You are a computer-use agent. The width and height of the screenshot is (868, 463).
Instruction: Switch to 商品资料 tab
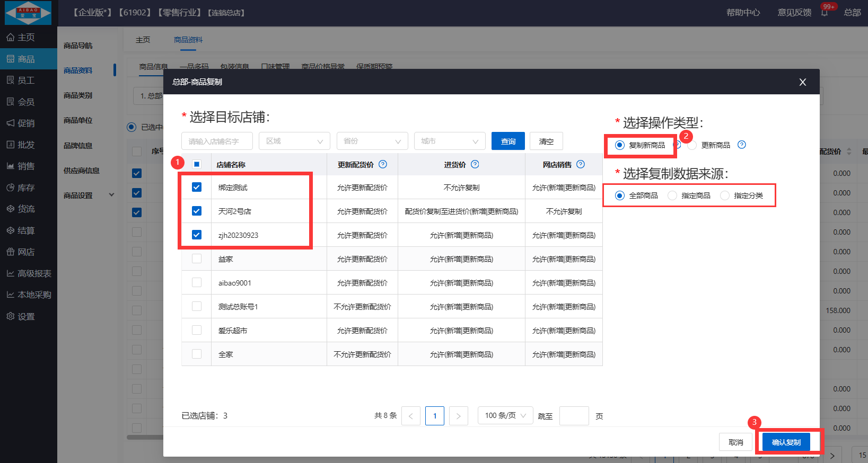click(x=188, y=40)
